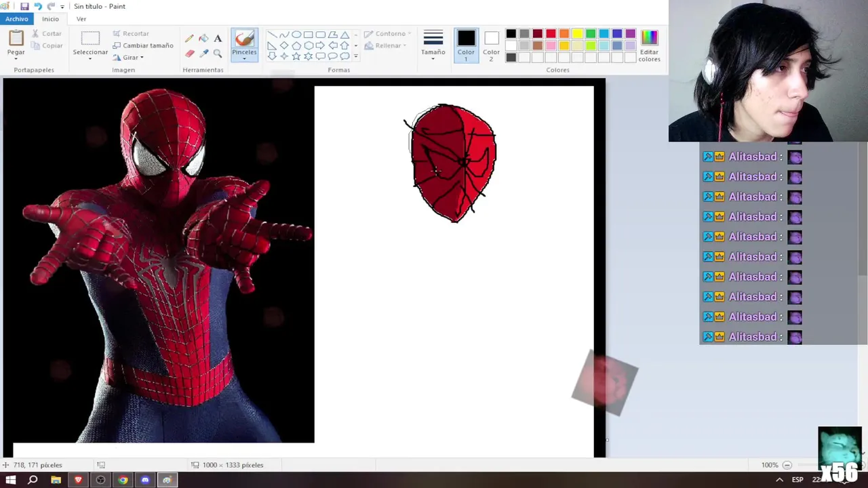Click the Recortar (crop) button
The height and width of the screenshot is (488, 868).
pyautogui.click(x=131, y=33)
